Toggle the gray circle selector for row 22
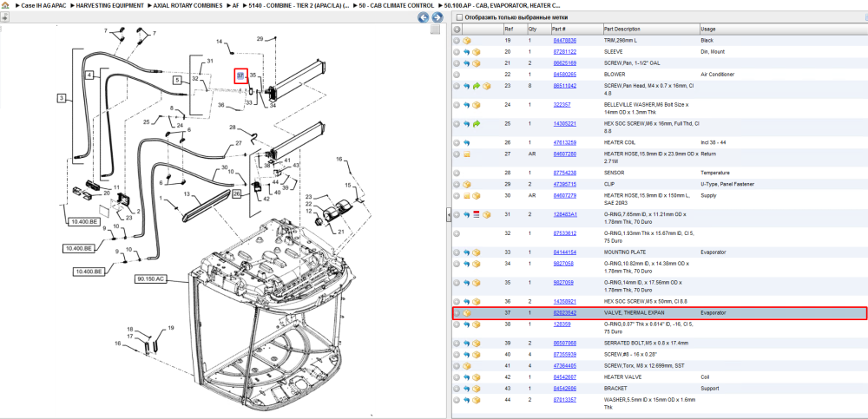Screen dimensions: 868x419 pyautogui.click(x=457, y=74)
